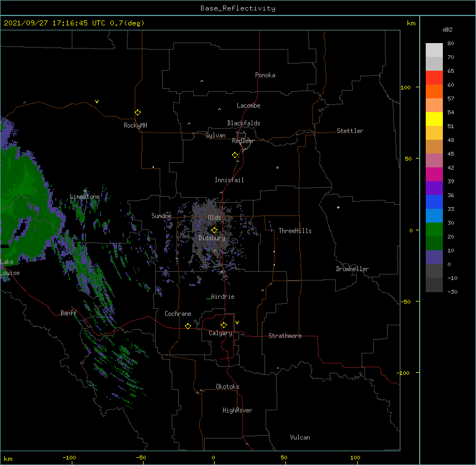Select the light gray top legend swatch
The height and width of the screenshot is (465, 476).
(x=434, y=50)
